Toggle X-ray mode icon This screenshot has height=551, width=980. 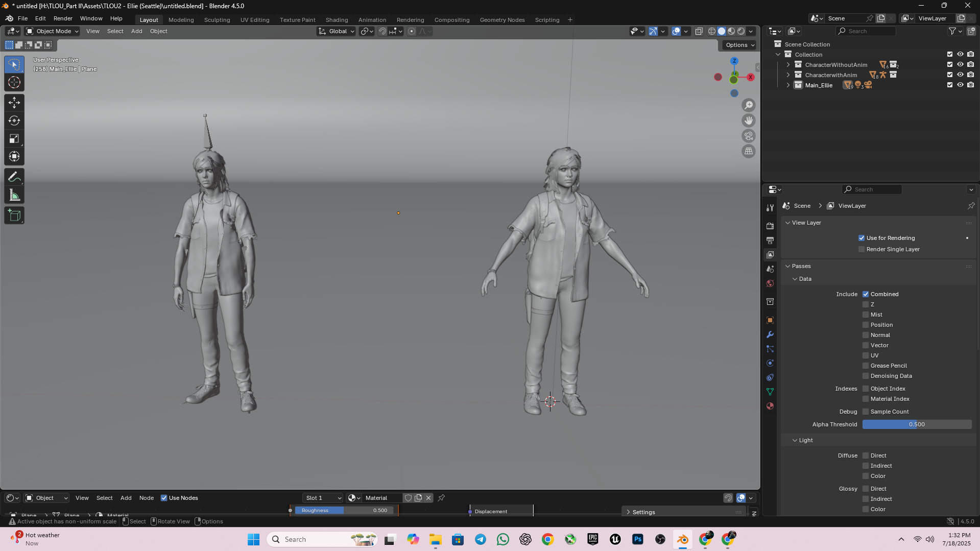(699, 31)
